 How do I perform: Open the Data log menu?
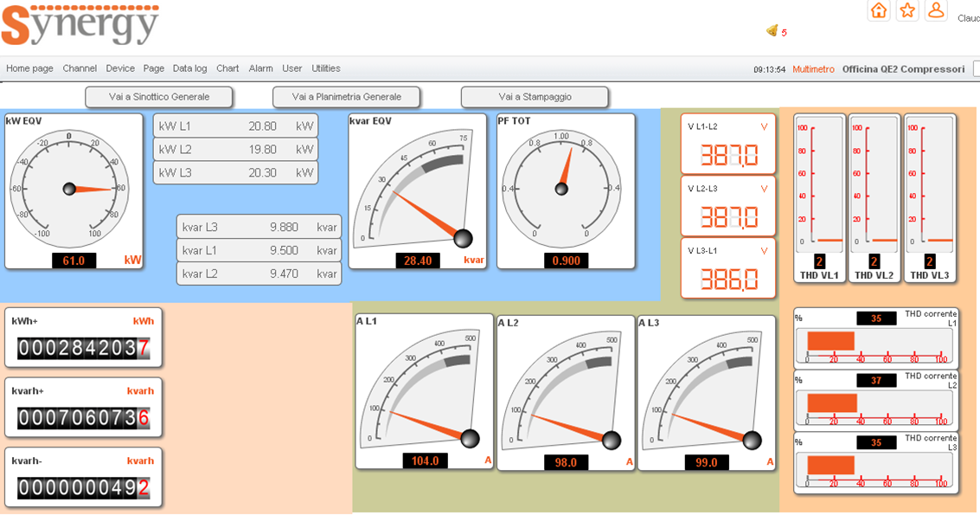[x=189, y=68]
